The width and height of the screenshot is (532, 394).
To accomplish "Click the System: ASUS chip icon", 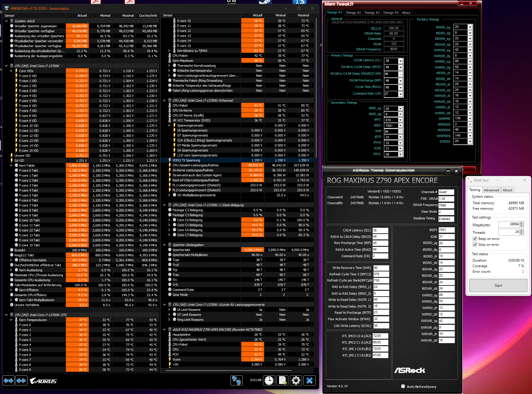I will (12, 21).
